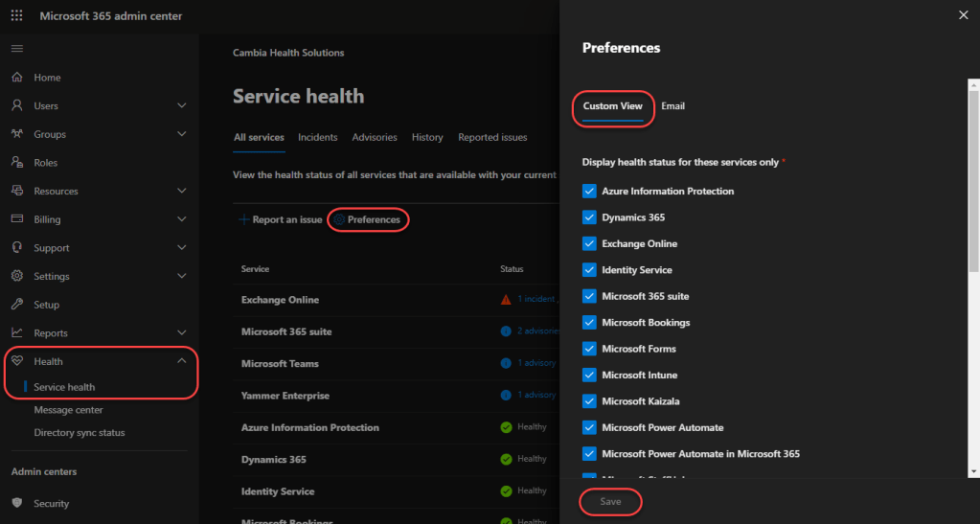
Task: Close the Preferences panel with X
Action: (963, 14)
